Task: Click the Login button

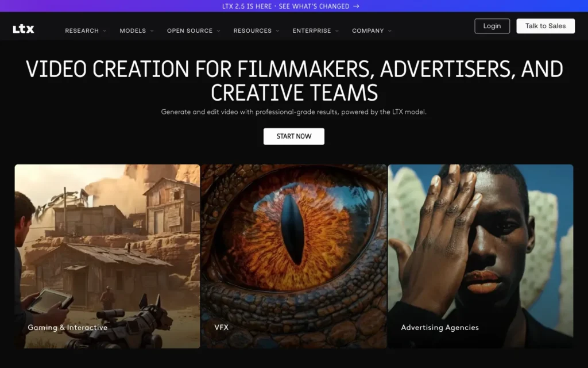Action: (492, 26)
